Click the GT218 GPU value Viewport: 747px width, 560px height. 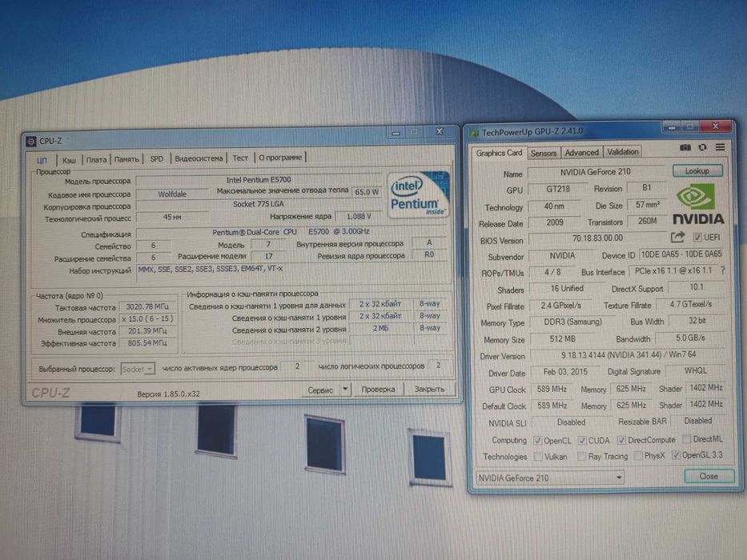(558, 189)
